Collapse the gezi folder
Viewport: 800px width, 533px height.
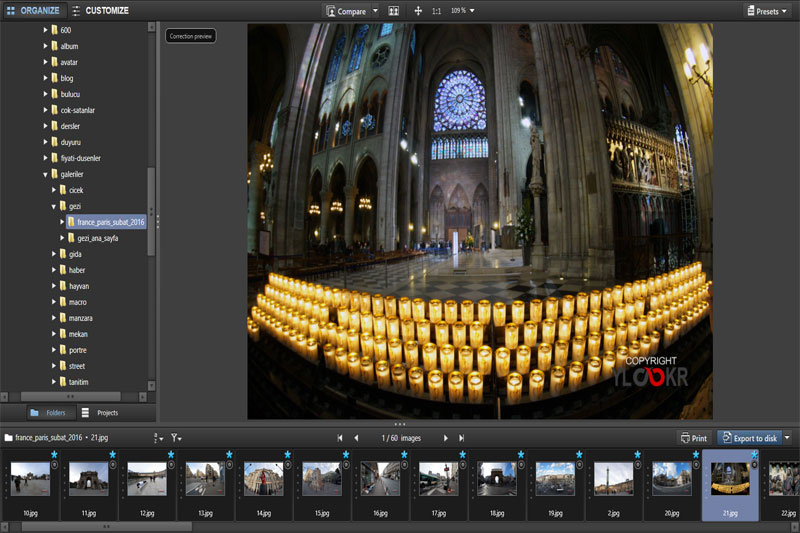[x=54, y=207]
